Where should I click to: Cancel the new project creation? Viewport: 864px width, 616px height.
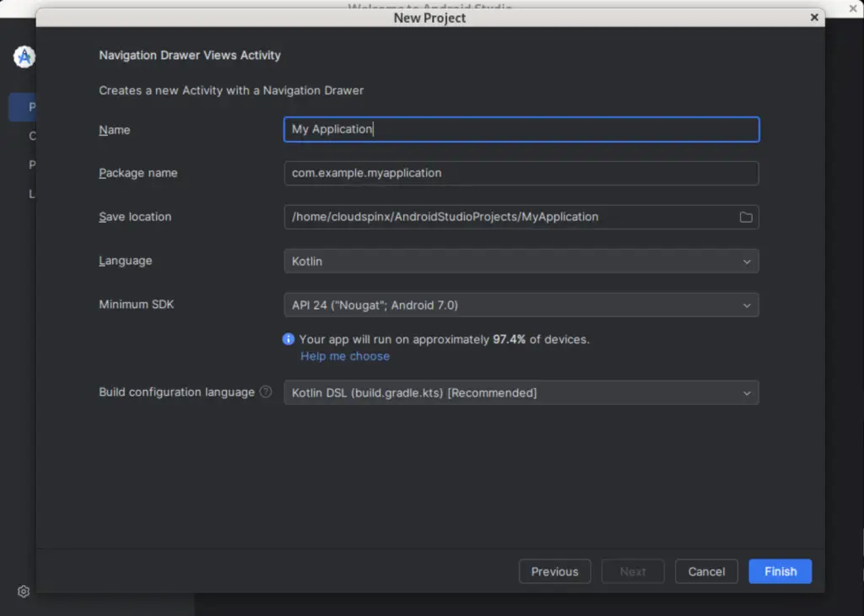point(706,571)
